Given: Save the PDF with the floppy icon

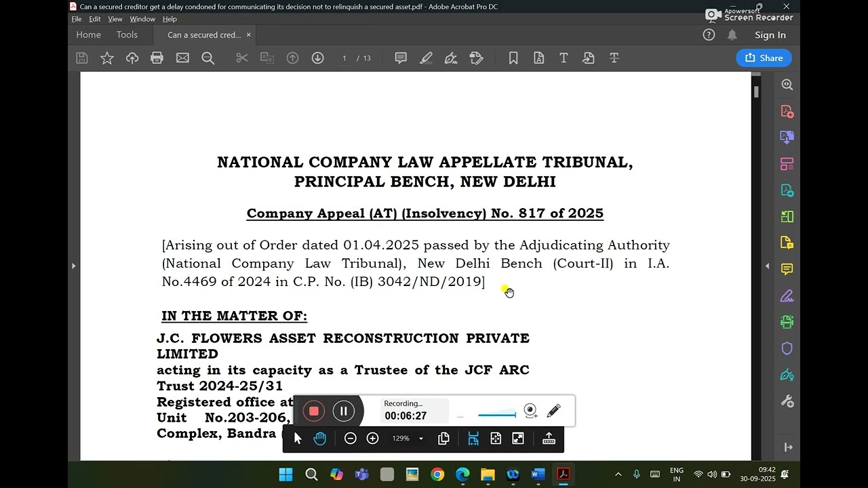Looking at the screenshot, I should [82, 58].
